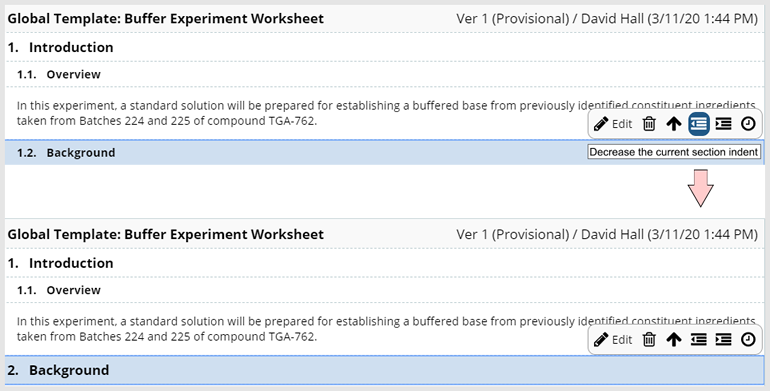Click the highlighted decrease indent icon in upper toolbar

(699, 124)
